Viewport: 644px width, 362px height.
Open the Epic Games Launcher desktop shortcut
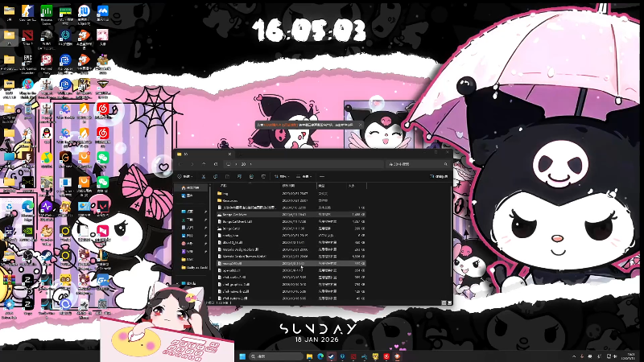tap(27, 60)
